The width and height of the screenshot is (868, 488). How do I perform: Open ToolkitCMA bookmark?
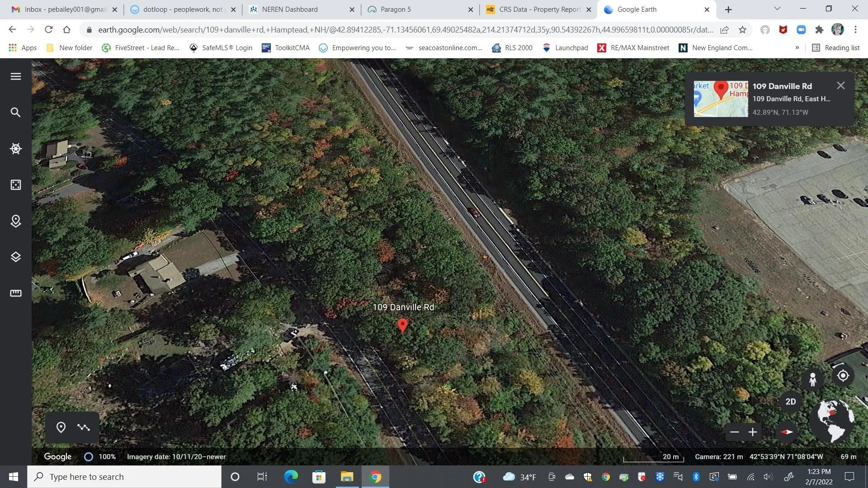[x=286, y=48]
